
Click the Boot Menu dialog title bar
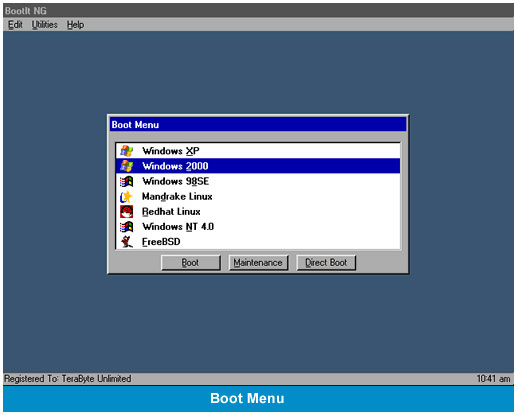[x=258, y=124]
